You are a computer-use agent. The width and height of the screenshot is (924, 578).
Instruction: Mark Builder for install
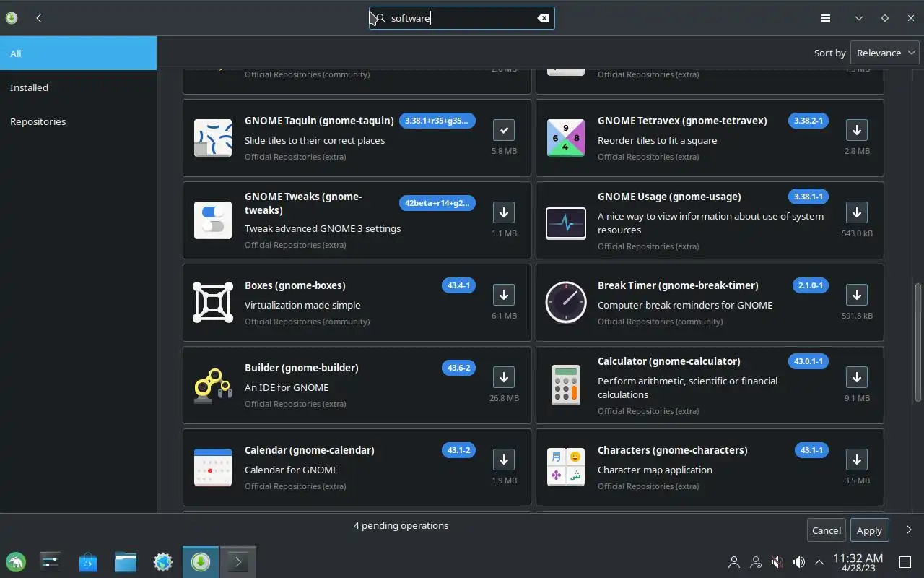pyautogui.click(x=504, y=377)
